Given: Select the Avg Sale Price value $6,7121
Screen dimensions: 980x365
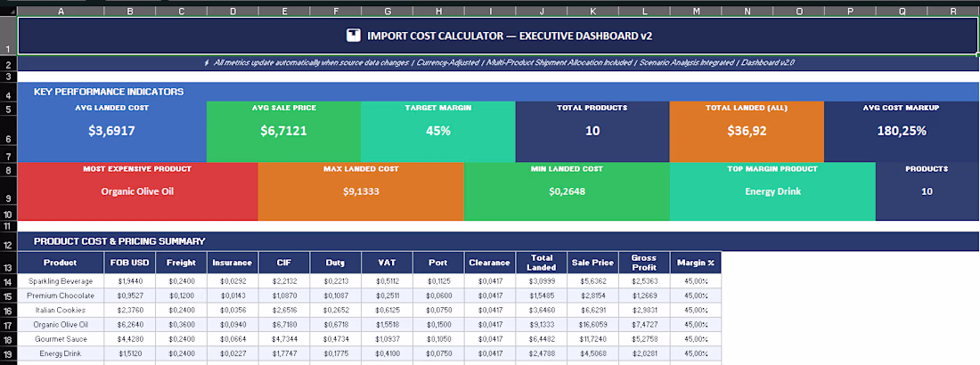Looking at the screenshot, I should click(283, 131).
